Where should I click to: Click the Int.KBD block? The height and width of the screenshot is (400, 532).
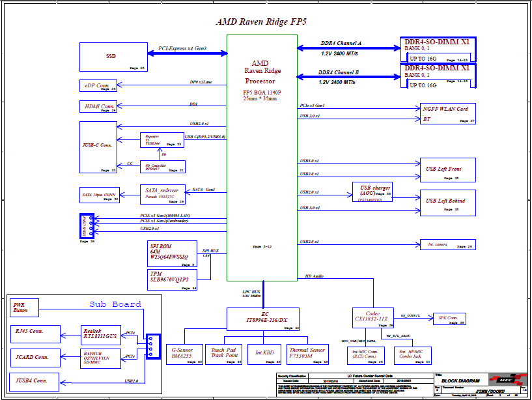(264, 354)
